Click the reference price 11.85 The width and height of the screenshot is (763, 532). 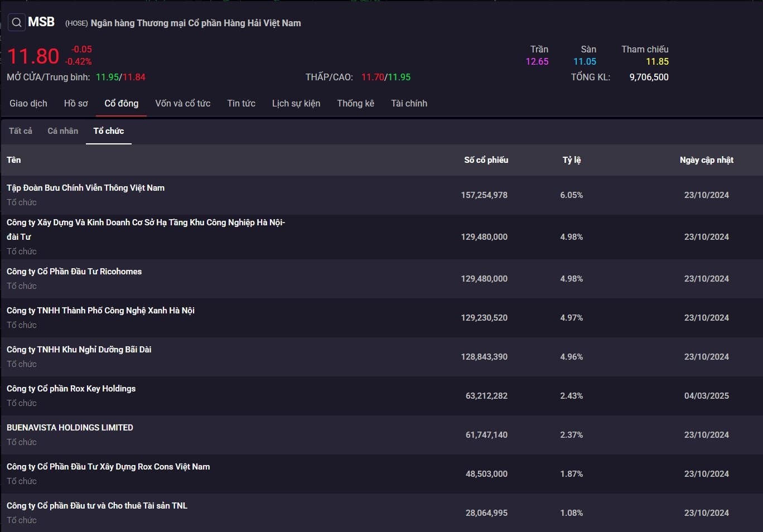(x=657, y=61)
